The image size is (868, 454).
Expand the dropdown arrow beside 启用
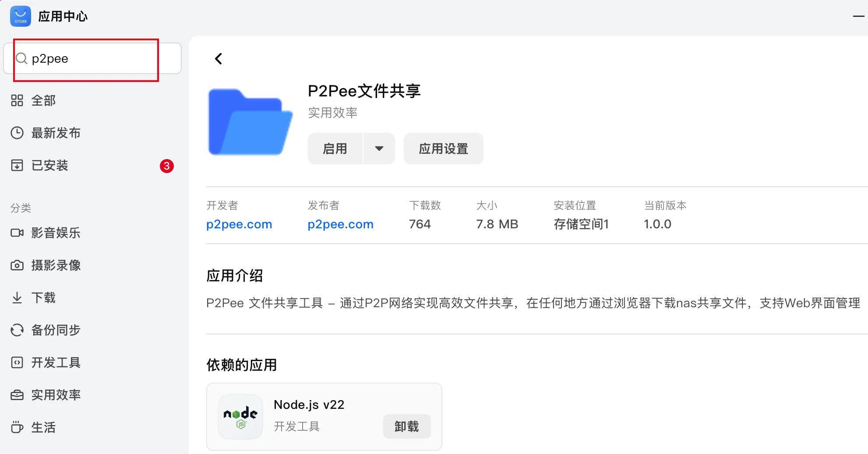(379, 149)
